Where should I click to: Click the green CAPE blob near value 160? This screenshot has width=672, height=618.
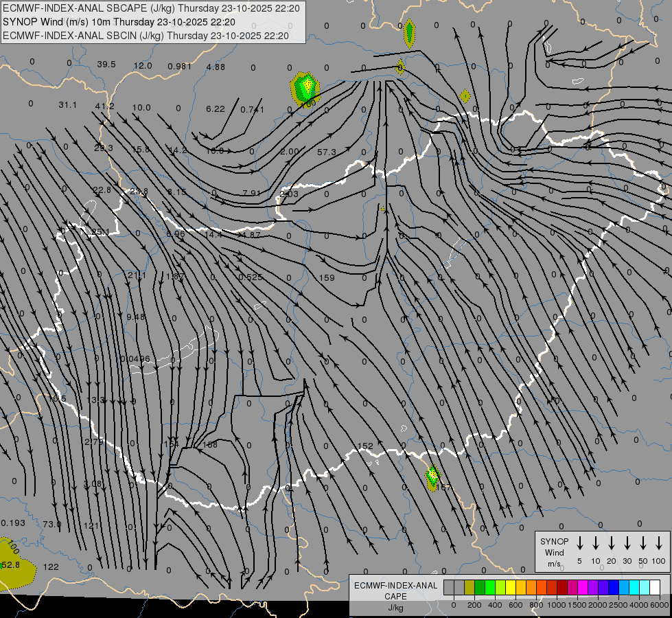305,89
